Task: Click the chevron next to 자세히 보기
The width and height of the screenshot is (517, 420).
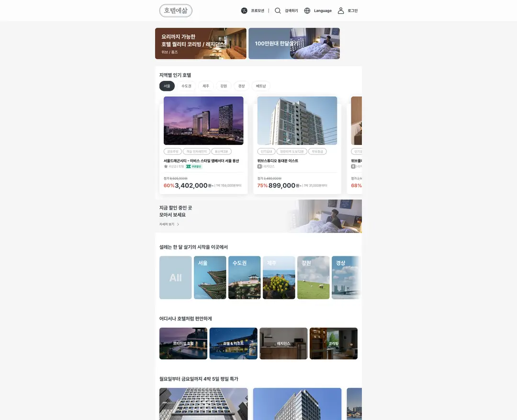Action: [178, 224]
